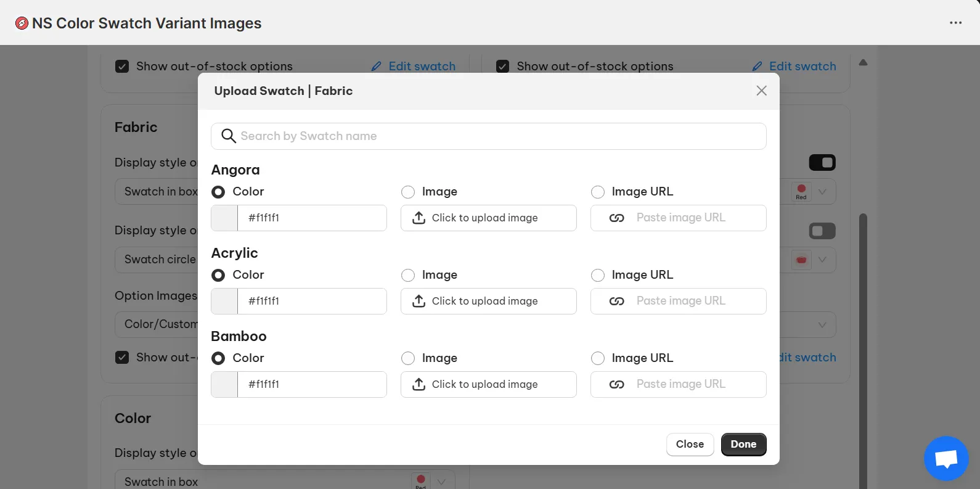Click the Close button in dialog footer

coord(690,445)
